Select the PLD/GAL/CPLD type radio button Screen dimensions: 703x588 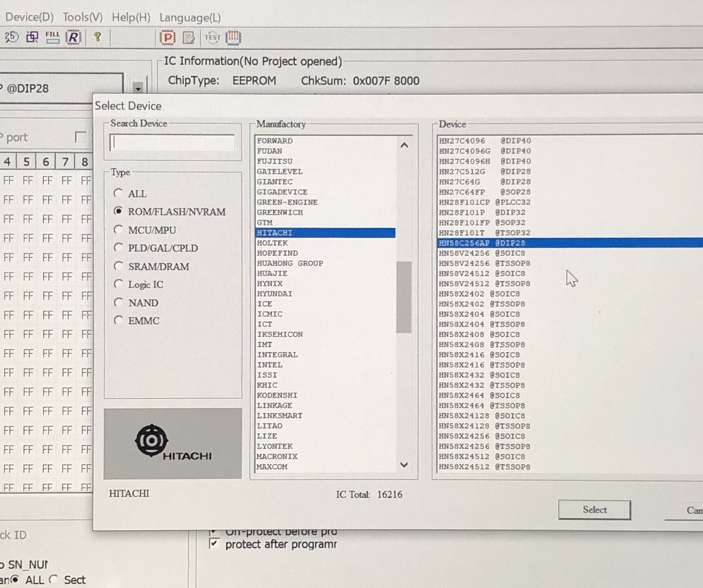tap(119, 248)
